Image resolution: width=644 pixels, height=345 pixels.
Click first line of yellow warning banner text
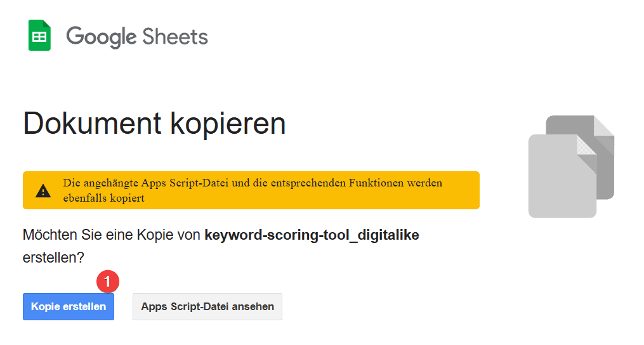point(253,183)
